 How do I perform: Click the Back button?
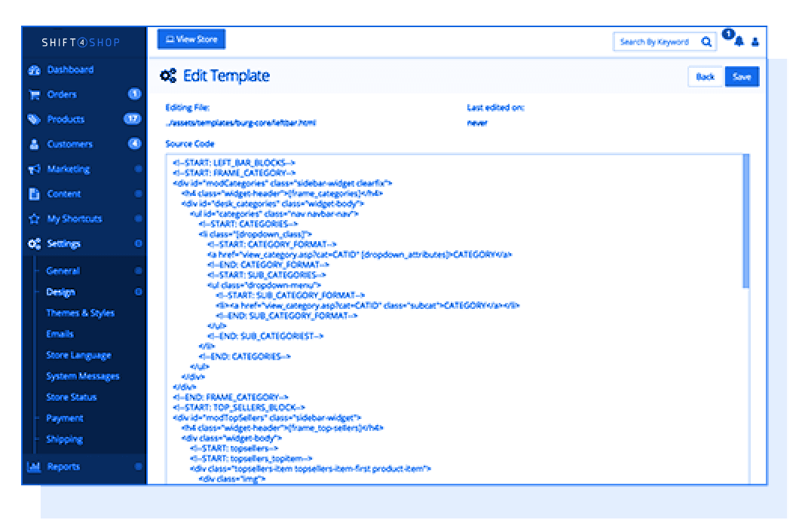(x=706, y=77)
